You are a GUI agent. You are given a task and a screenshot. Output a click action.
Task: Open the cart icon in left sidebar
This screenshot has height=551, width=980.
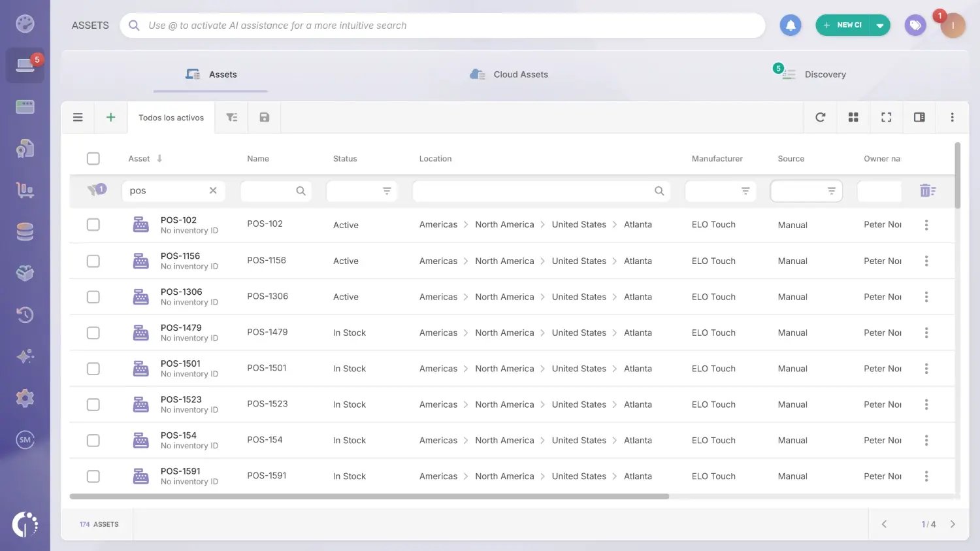[25, 190]
